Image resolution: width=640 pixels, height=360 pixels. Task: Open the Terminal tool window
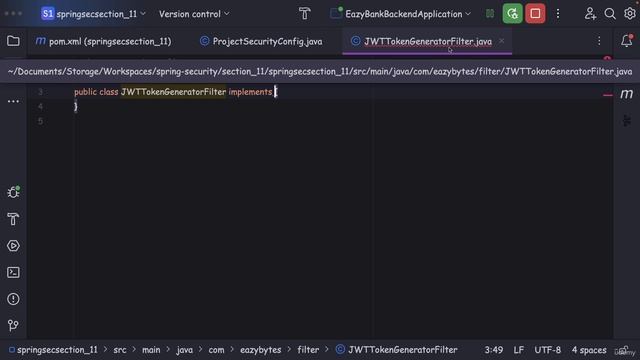click(x=13, y=272)
